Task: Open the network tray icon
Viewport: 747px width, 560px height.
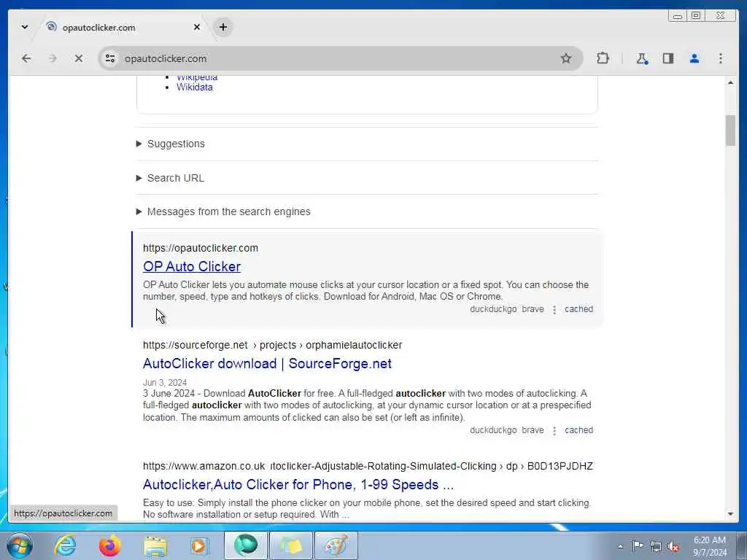Action: 656,546
